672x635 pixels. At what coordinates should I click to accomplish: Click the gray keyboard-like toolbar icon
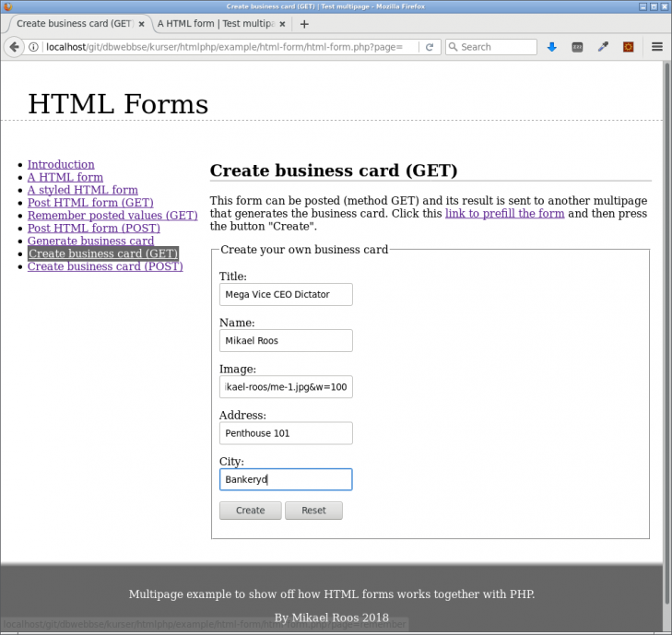tap(577, 47)
